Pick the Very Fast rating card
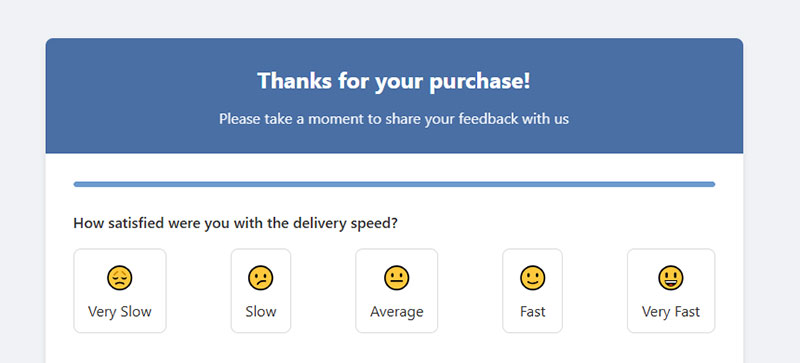 click(671, 291)
